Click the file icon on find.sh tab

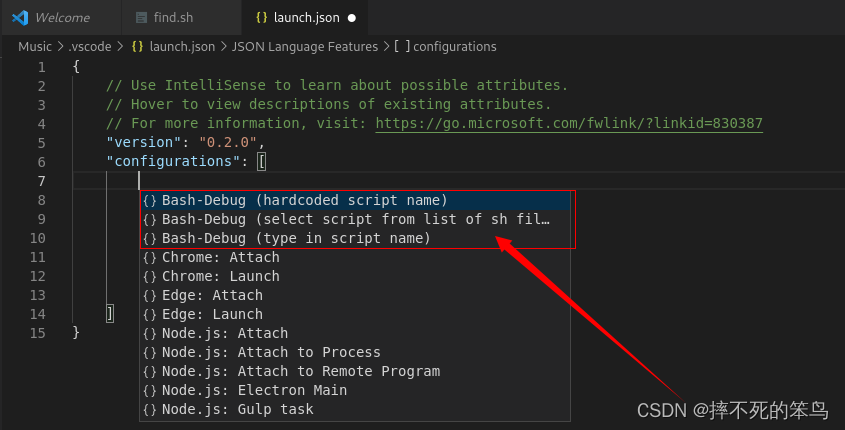[141, 18]
